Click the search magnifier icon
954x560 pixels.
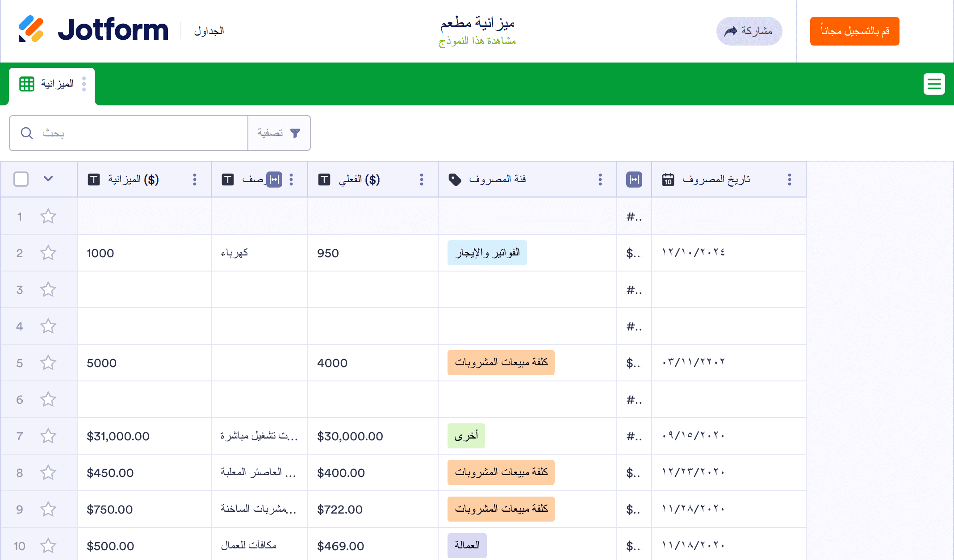(x=27, y=133)
